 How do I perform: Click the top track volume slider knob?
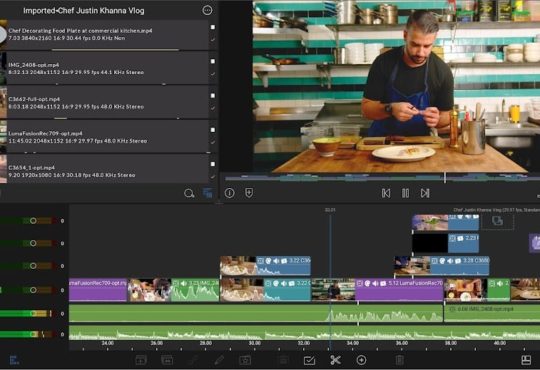coord(33,220)
